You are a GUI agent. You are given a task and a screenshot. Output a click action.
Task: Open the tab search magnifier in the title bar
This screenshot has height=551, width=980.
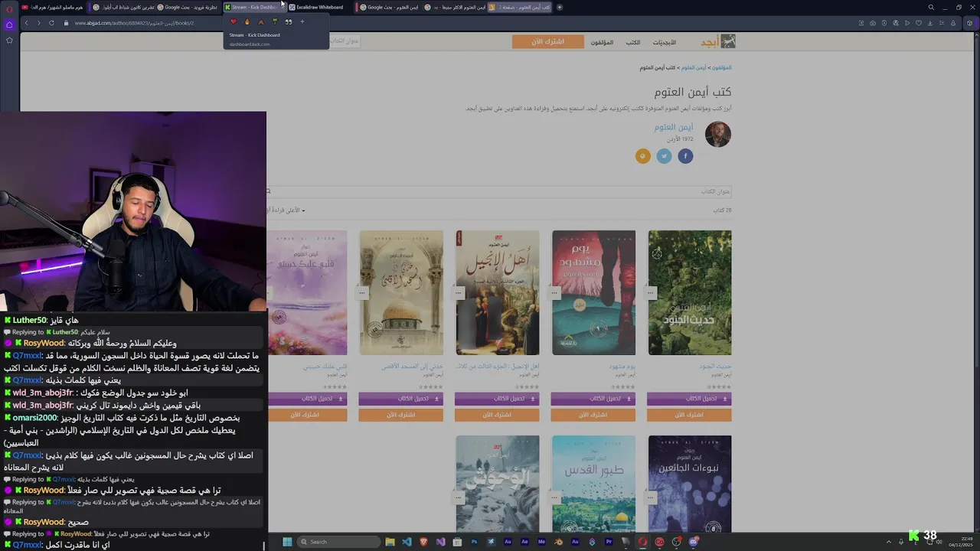[931, 7]
